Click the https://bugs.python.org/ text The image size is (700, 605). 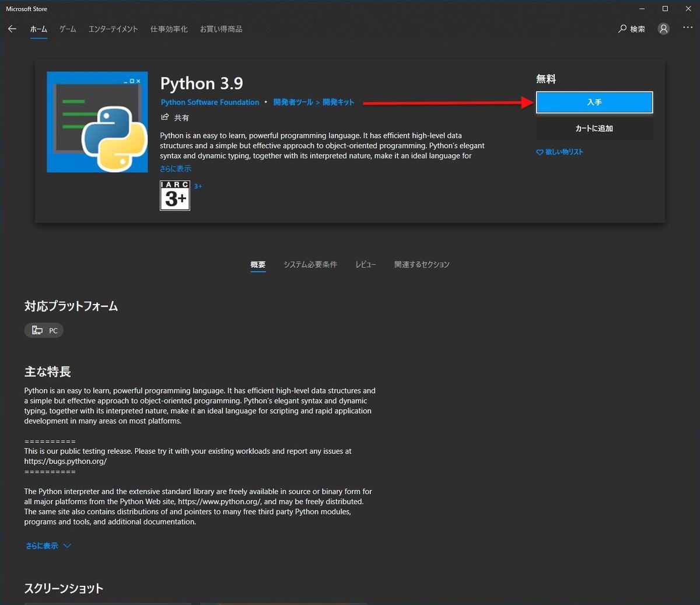65,461
